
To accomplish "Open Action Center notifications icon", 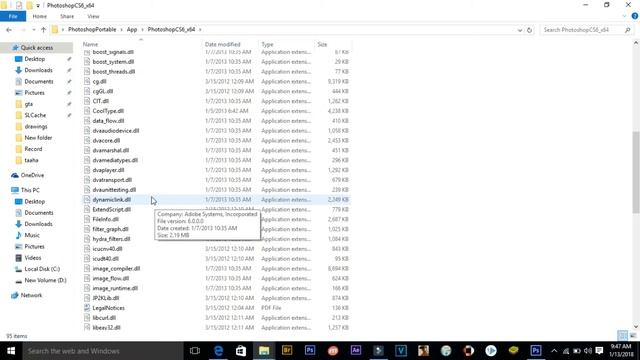I will [599, 351].
